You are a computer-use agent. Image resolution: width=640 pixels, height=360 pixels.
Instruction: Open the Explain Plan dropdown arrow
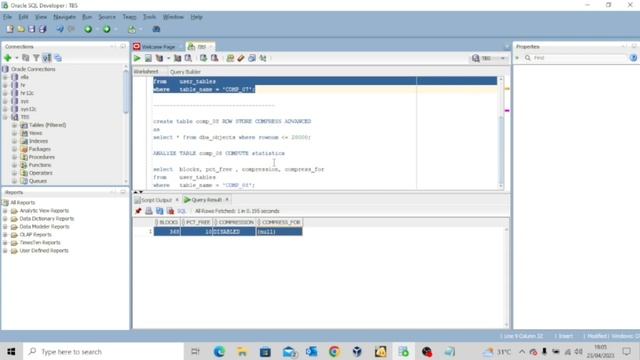[168, 58]
